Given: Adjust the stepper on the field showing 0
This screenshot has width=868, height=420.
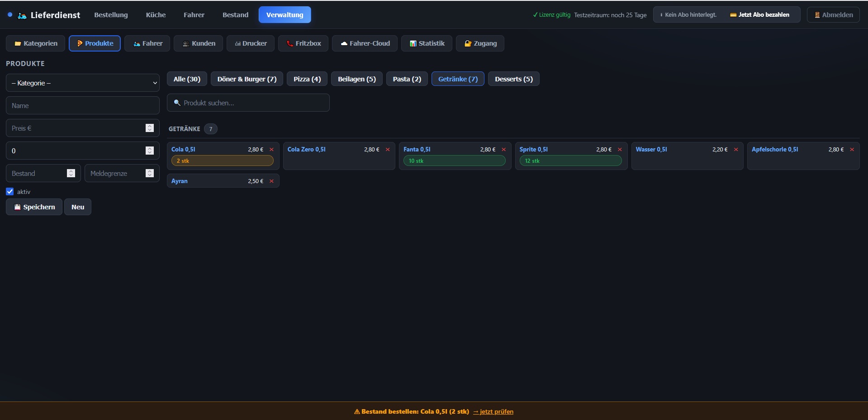Looking at the screenshot, I should (150, 151).
